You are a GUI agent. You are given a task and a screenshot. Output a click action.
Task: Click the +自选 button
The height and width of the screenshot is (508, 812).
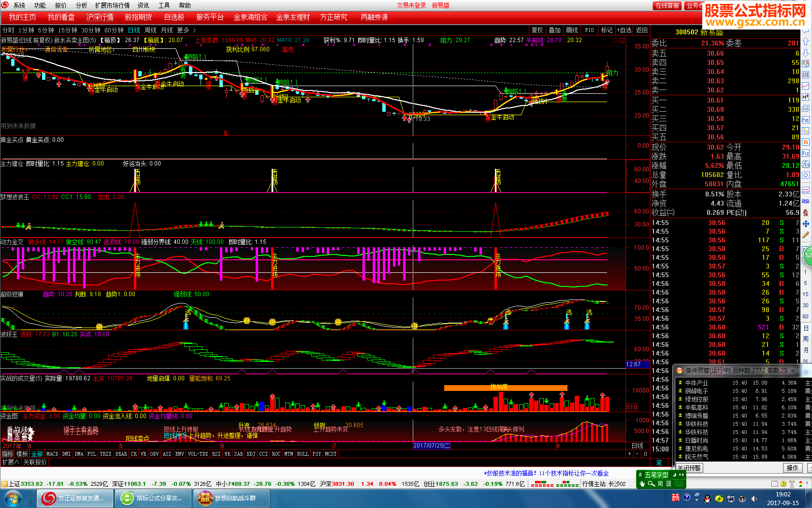624,30
